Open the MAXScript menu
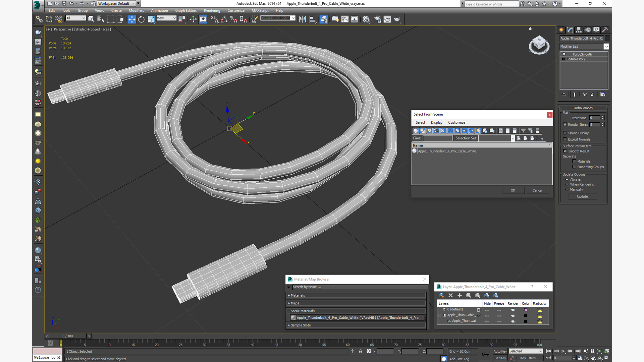 260,11
